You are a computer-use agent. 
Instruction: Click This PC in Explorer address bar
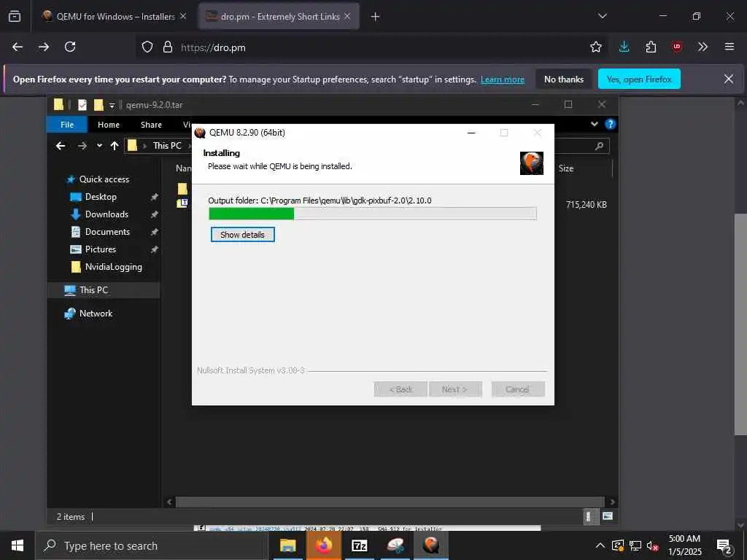click(x=167, y=146)
